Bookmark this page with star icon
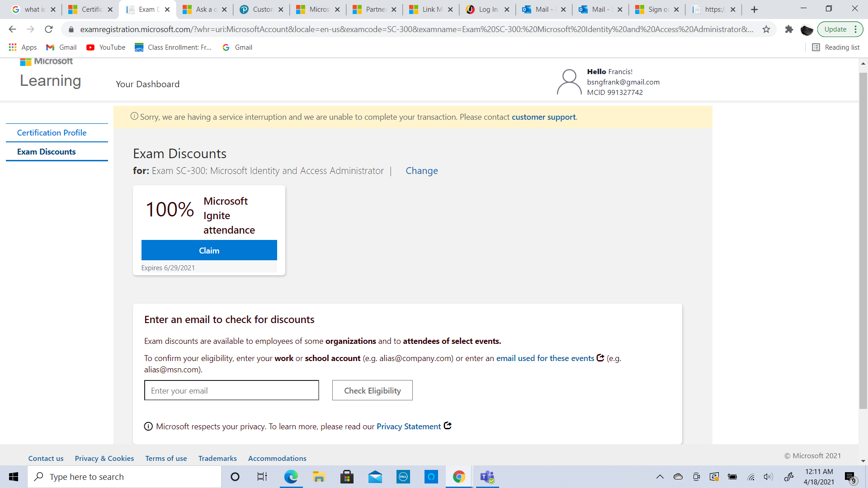 (766, 29)
